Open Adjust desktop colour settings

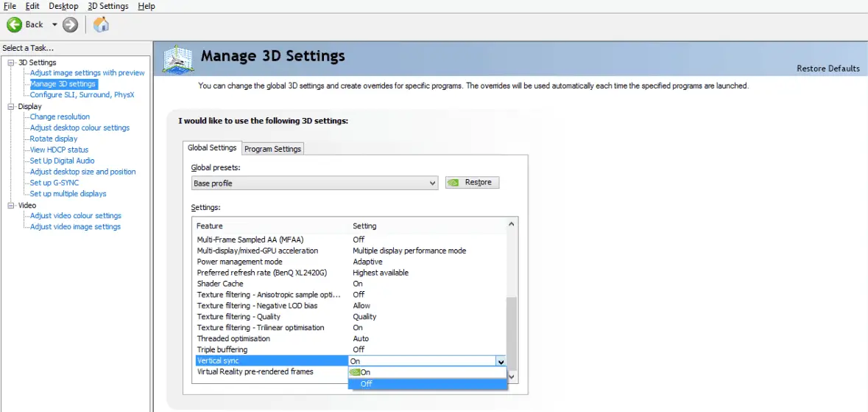[80, 128]
